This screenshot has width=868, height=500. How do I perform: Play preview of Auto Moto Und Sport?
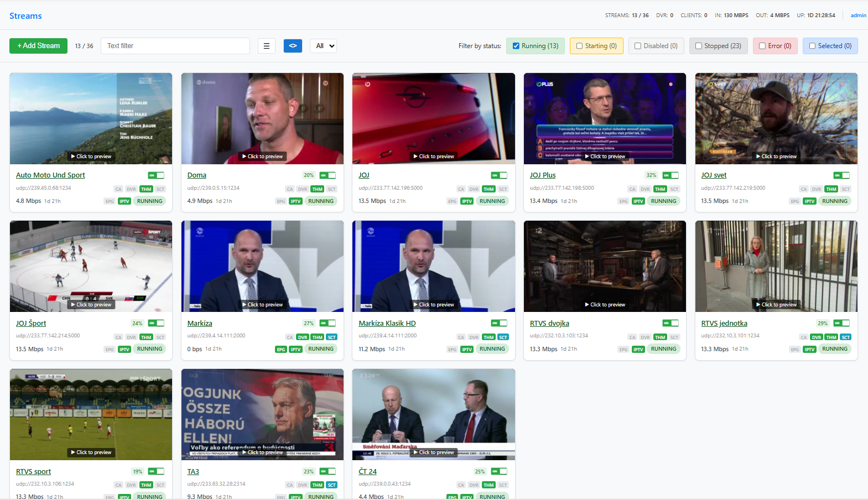tap(91, 157)
